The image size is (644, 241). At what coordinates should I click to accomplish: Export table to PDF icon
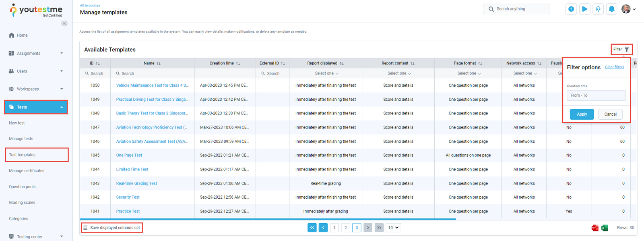click(594, 228)
